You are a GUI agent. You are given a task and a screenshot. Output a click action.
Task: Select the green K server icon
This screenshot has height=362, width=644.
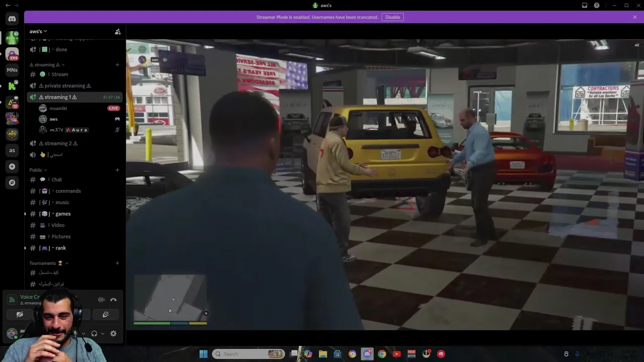pyautogui.click(x=12, y=86)
